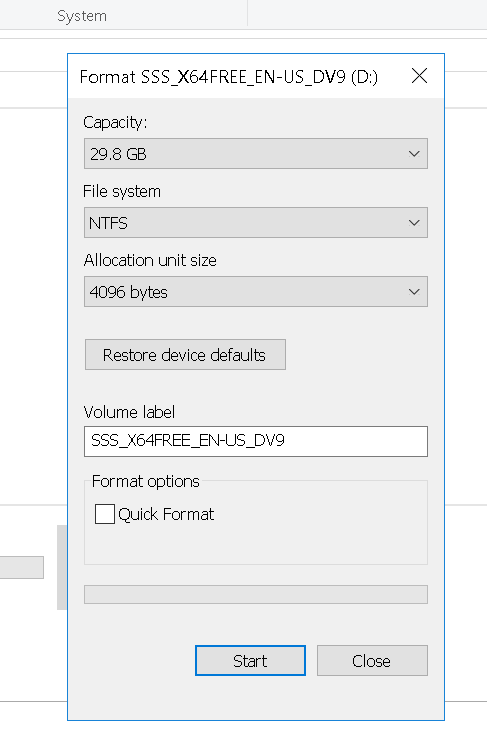Click the chevron arrow on the Capacity combo box
Image resolution: width=487 pixels, height=738 pixels.
coord(414,154)
